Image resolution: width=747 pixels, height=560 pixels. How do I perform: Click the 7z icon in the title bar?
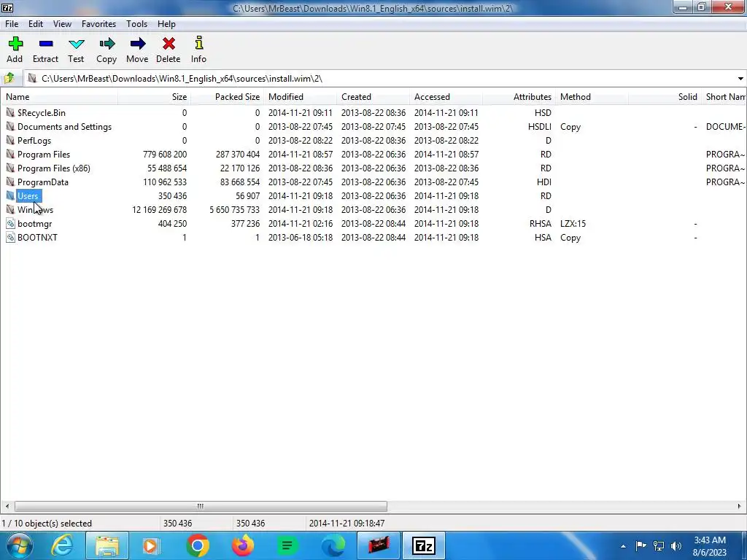point(7,7)
